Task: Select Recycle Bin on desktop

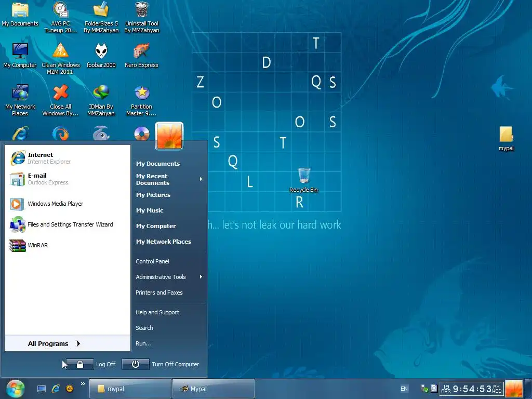Action: (303, 180)
